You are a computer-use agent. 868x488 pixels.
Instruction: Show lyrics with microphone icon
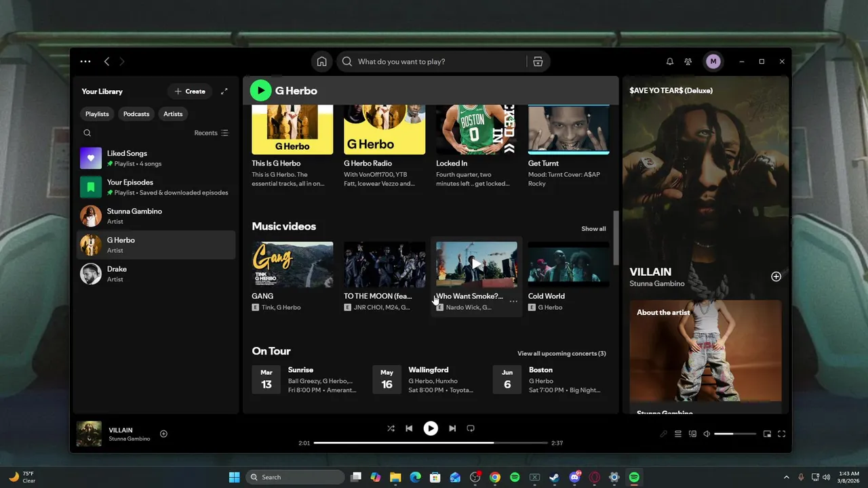(664, 434)
